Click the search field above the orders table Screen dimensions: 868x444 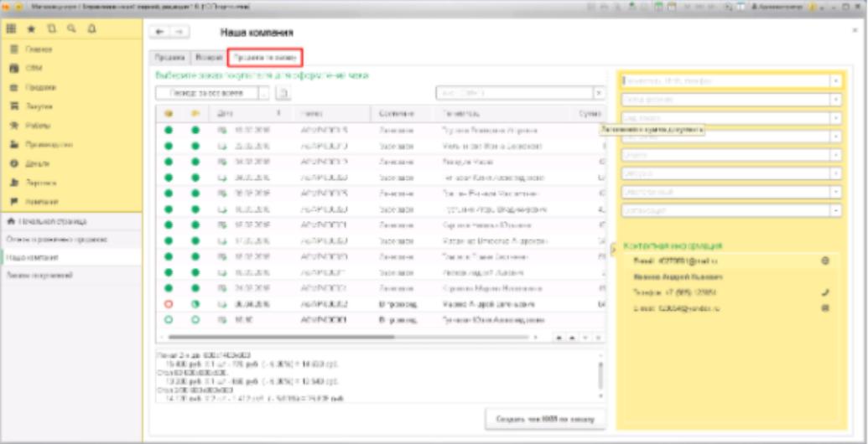pyautogui.click(x=513, y=93)
